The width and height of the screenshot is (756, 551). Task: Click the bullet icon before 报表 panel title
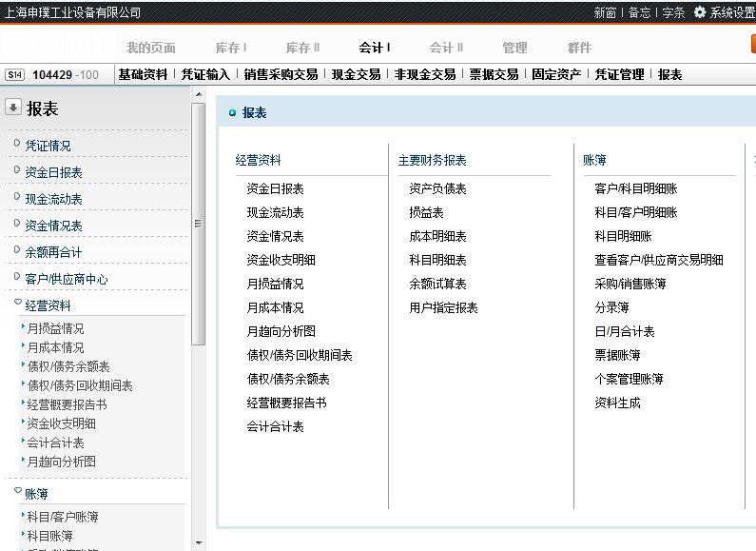(x=232, y=113)
